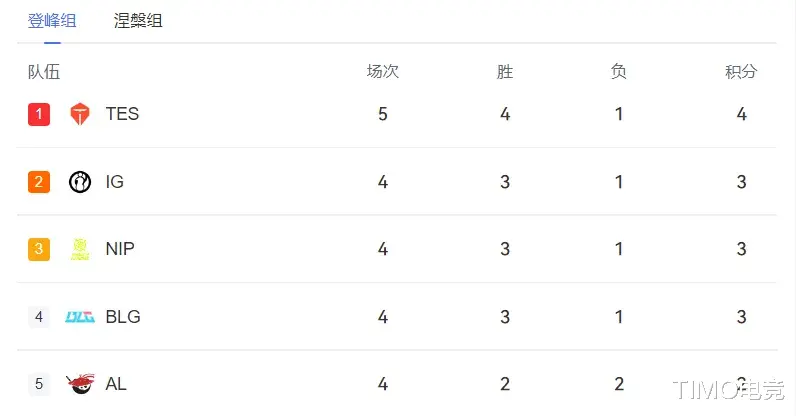This screenshot has height=416, width=796.
Task: Switch to the 涅槃组 tab
Action: (138, 20)
